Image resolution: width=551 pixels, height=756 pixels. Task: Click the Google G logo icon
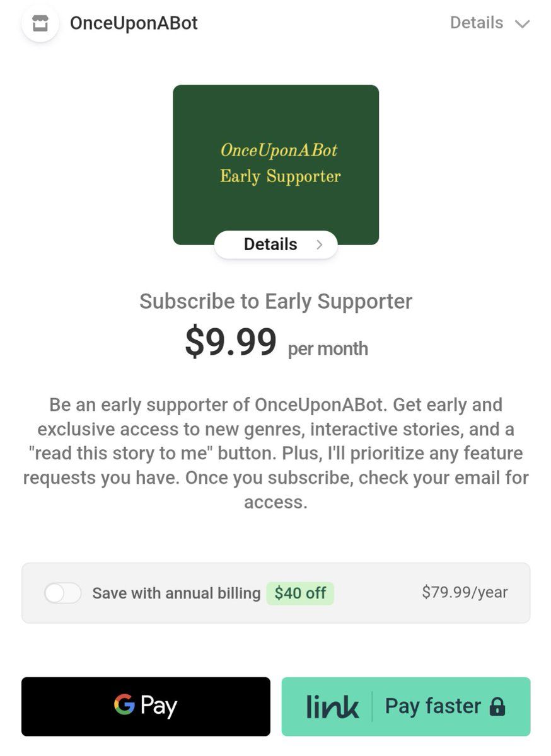pyautogui.click(x=124, y=704)
